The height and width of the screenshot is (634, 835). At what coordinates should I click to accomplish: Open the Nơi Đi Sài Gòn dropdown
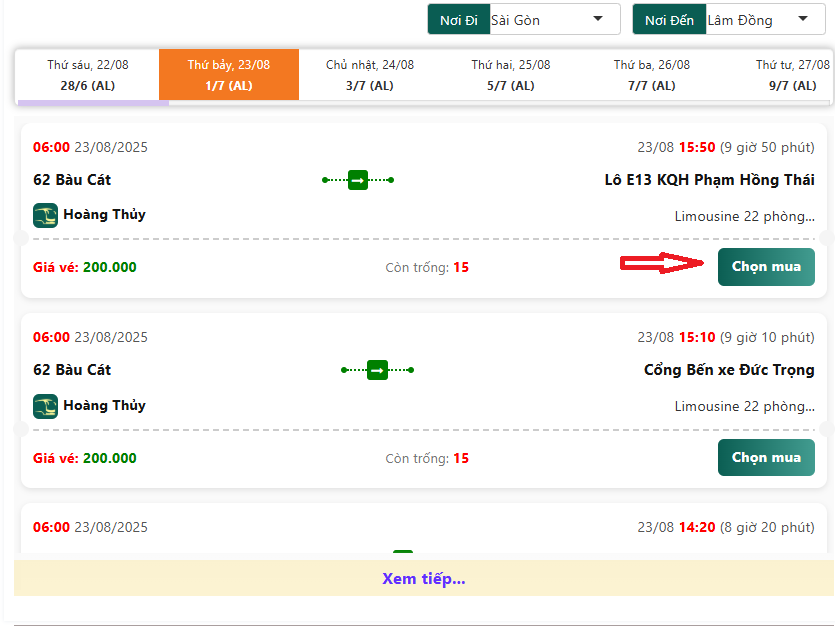554,20
